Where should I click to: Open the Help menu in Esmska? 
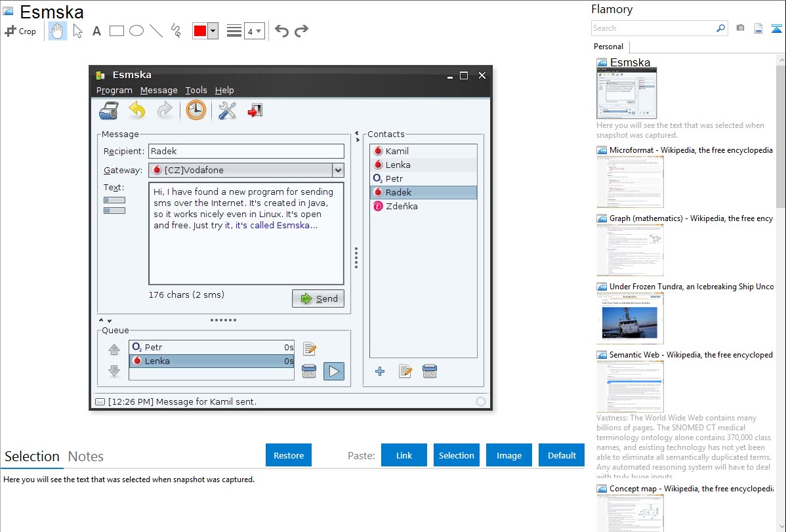224,91
